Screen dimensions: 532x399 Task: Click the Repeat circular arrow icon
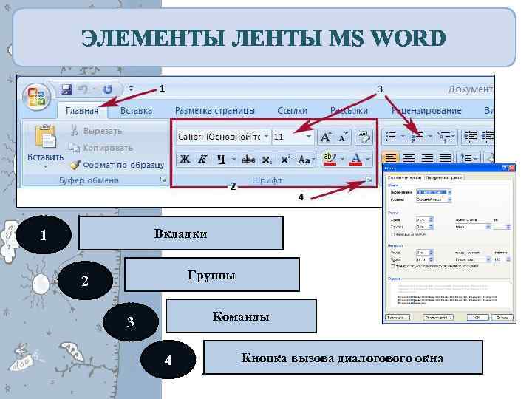pos(108,89)
